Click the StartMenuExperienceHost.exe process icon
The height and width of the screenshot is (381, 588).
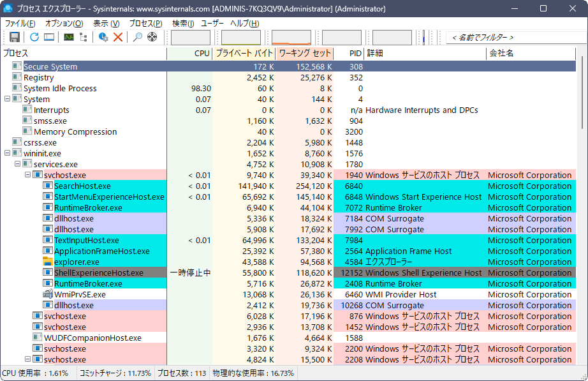48,197
